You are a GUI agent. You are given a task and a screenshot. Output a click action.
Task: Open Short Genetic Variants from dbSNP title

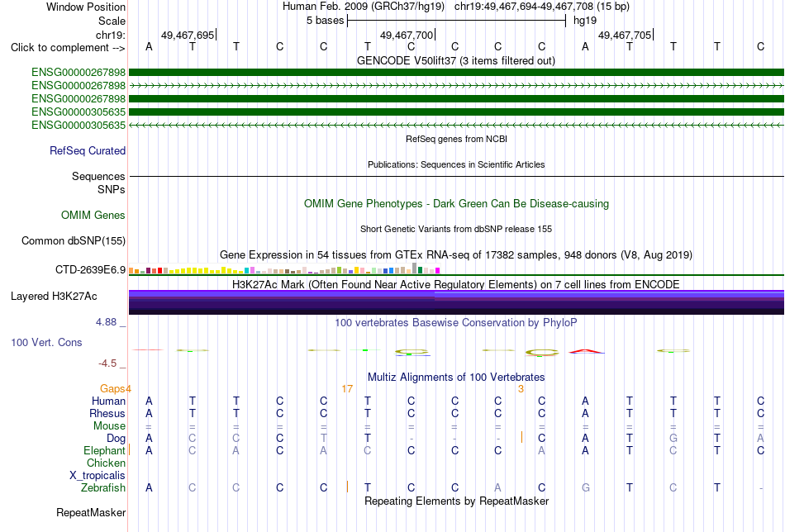(x=456, y=229)
